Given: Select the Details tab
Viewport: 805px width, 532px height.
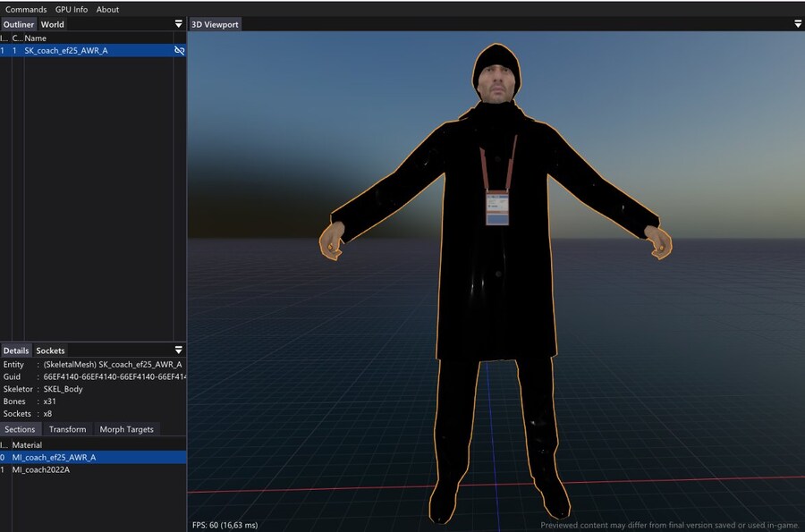Looking at the screenshot, I should [16, 350].
